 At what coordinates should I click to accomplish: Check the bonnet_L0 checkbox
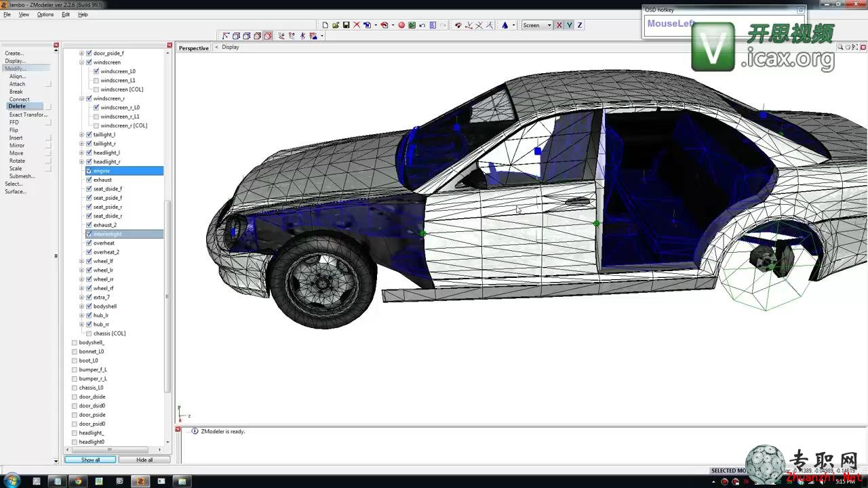[75, 352]
